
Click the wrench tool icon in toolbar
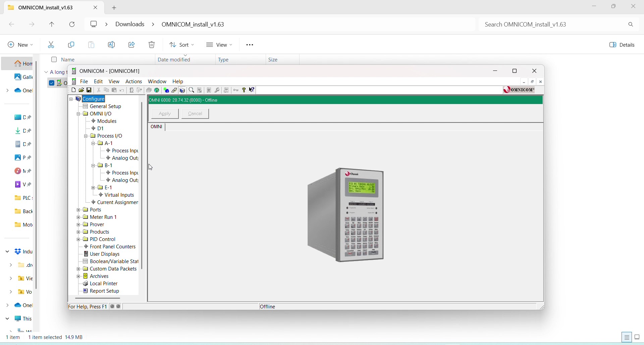[217, 90]
